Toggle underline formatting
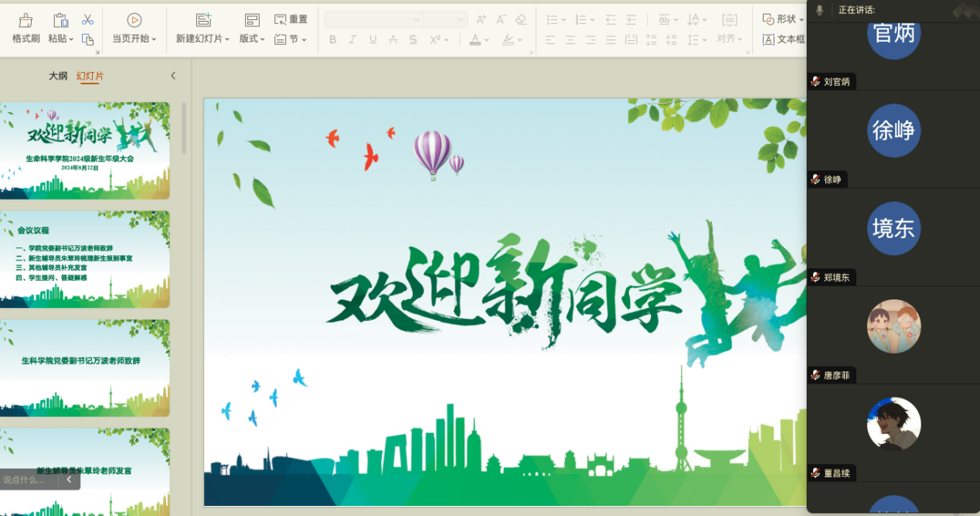 (373, 39)
